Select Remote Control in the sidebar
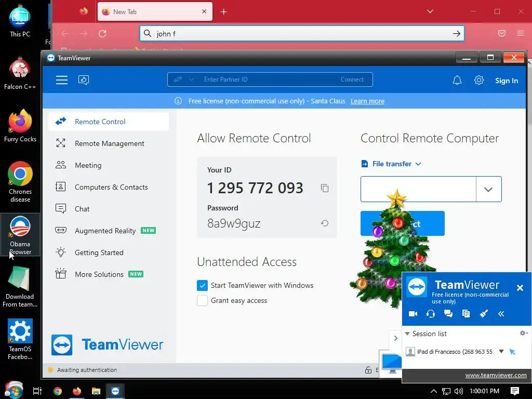Image resolution: width=532 pixels, height=399 pixels. (109, 122)
